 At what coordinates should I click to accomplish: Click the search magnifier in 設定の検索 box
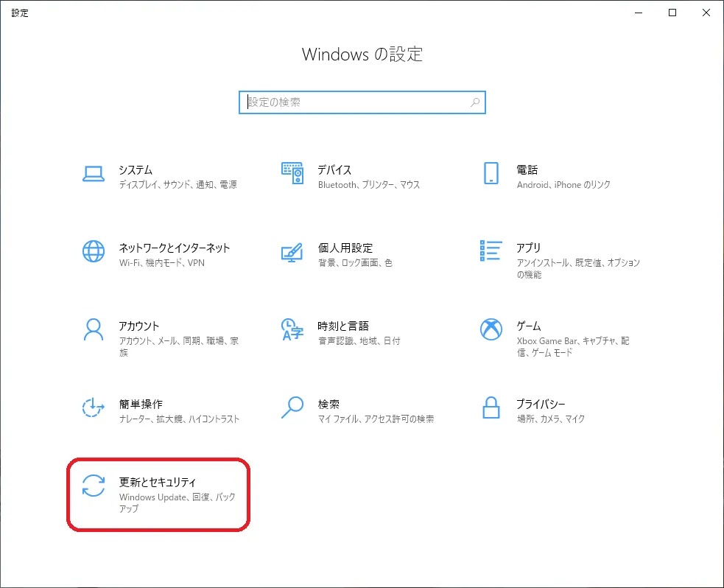[475, 102]
